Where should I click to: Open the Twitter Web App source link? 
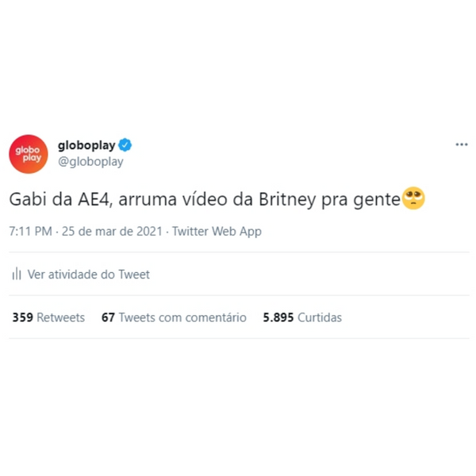point(217,232)
